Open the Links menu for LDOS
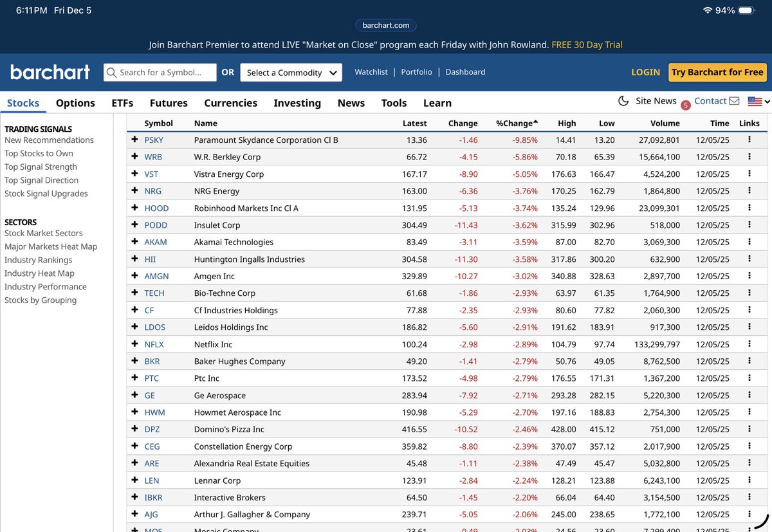 pyautogui.click(x=749, y=327)
